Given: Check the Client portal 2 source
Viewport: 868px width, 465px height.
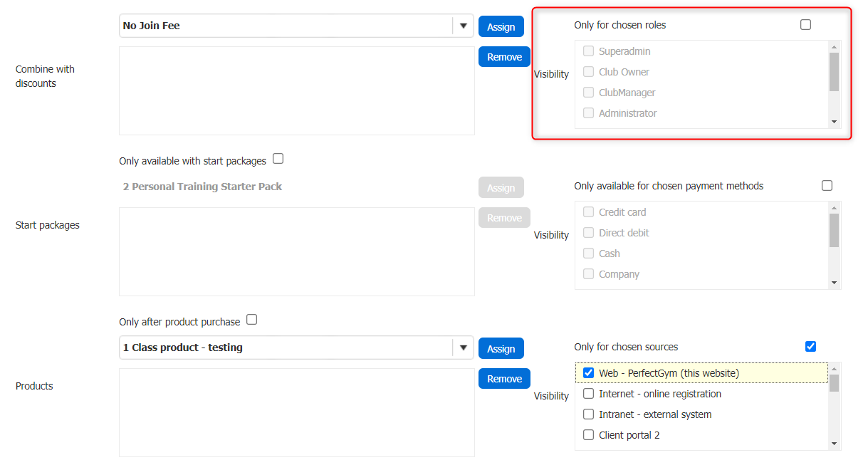Looking at the screenshot, I should pos(588,435).
